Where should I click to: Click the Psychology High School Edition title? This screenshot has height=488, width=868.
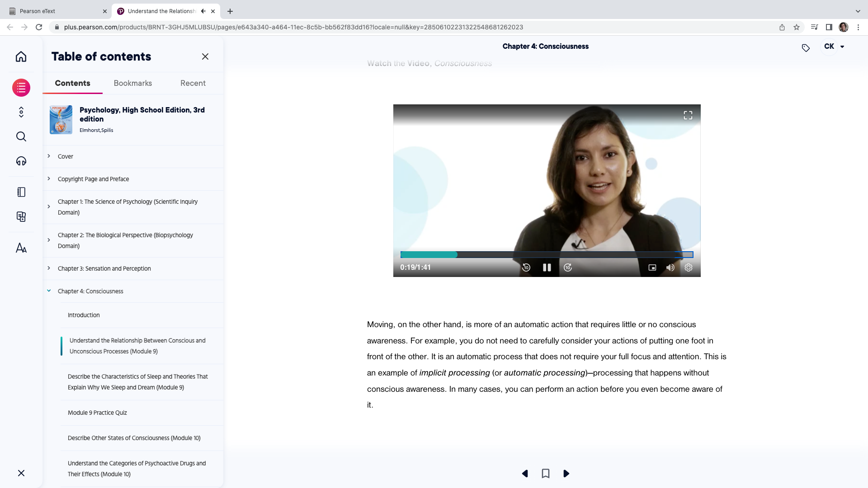(142, 114)
